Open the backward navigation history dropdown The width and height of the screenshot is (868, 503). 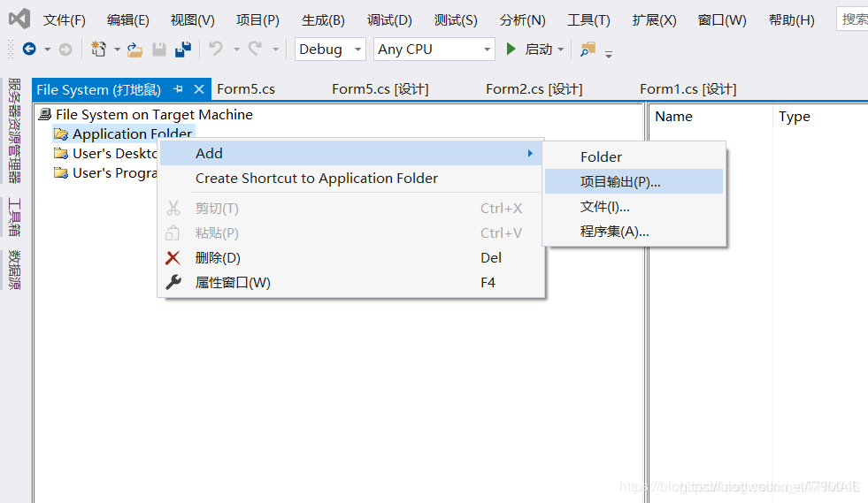(48, 50)
